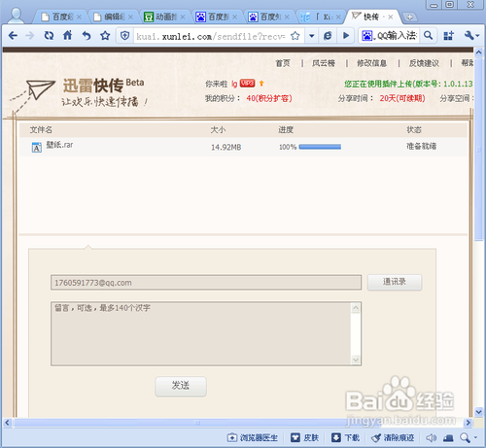Click the security shield icon in address bar
486x448 pixels.
pyautogui.click(x=124, y=36)
